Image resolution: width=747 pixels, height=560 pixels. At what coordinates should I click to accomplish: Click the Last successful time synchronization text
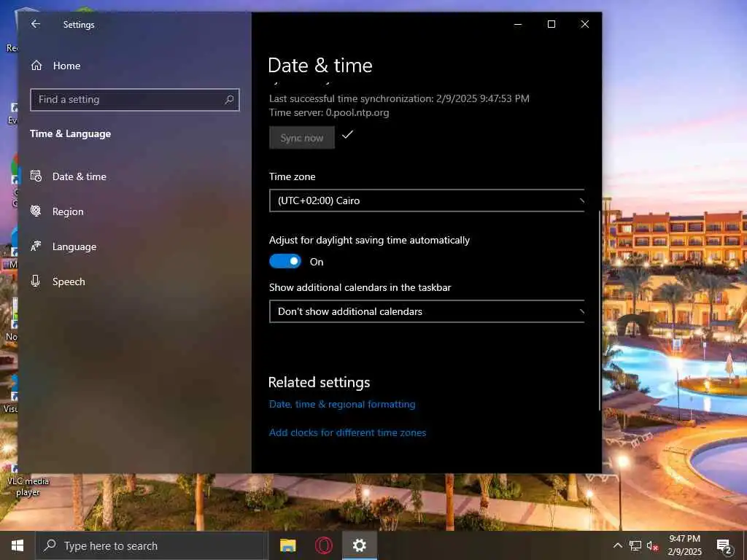click(x=399, y=98)
